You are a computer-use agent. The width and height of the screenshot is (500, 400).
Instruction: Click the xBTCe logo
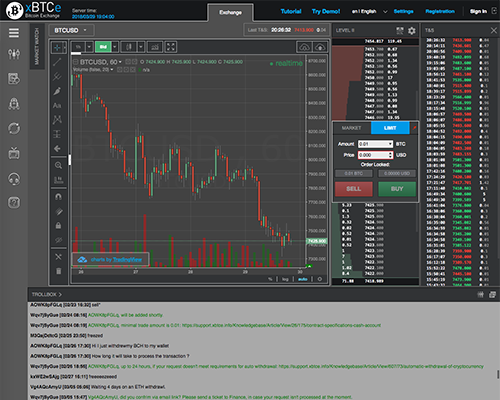(x=33, y=10)
